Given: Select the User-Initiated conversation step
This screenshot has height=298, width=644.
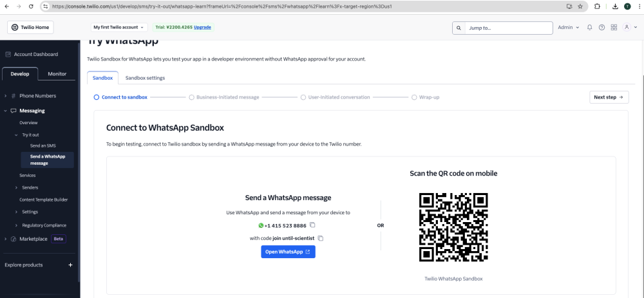Looking at the screenshot, I should [335, 97].
